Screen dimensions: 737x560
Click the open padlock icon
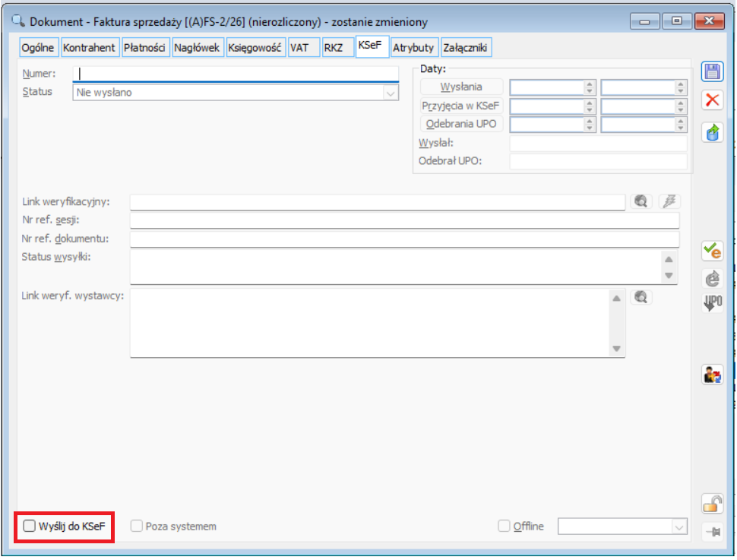coord(712,503)
